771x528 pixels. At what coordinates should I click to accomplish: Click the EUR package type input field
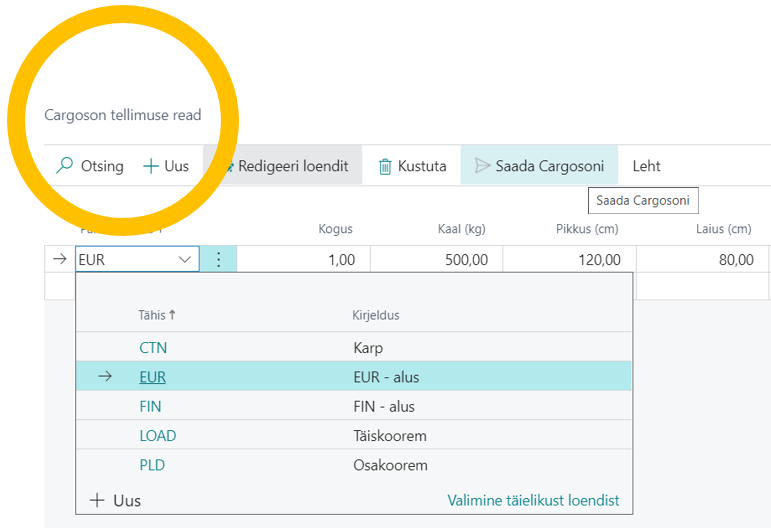[x=137, y=259]
